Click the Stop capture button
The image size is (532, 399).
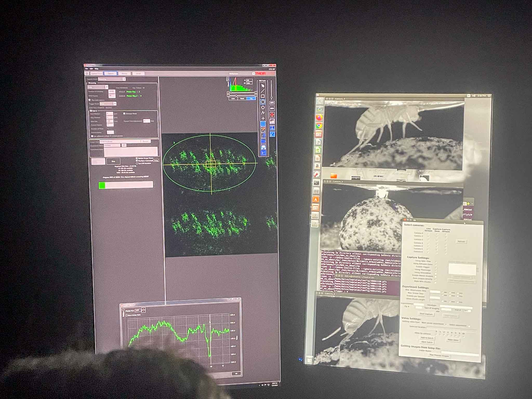113,161
